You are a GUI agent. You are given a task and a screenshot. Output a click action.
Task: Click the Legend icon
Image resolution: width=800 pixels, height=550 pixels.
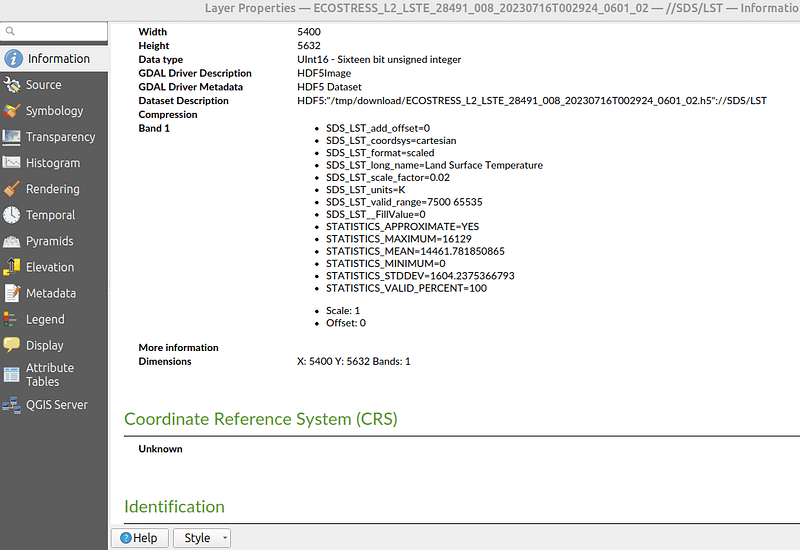coord(10,319)
